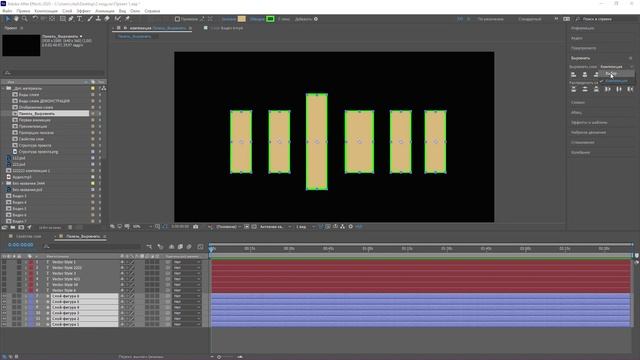Image resolution: width=640 pixels, height=360 pixels.
Task: Click the timeline current timecode 0:00:00:00
Action: (21, 245)
